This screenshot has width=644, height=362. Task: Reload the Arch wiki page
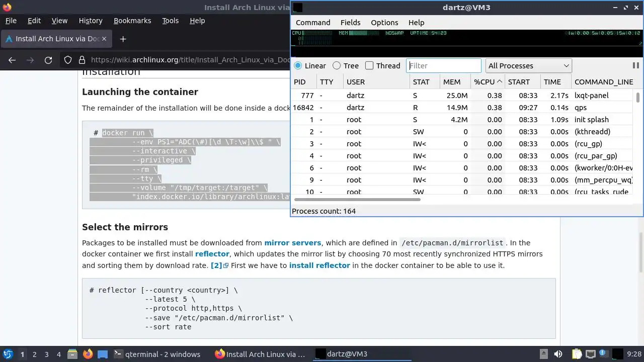tap(48, 60)
